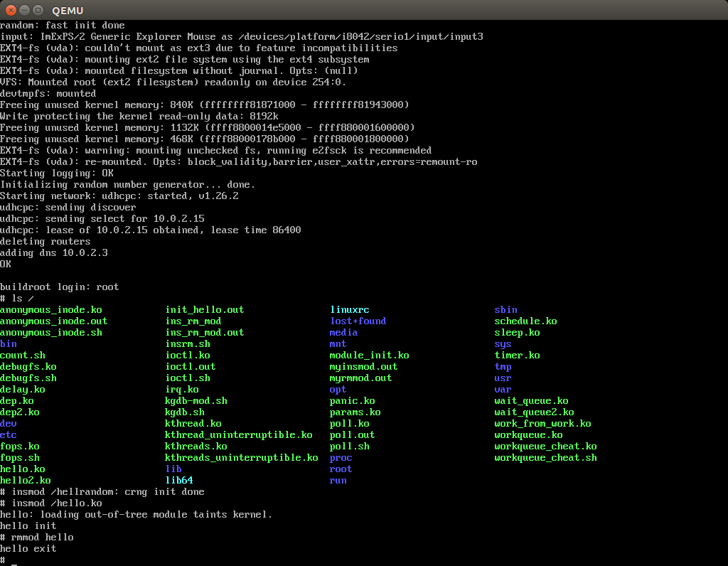Click the 'hello exit' output line
The height and width of the screenshot is (566, 728).
(28, 549)
